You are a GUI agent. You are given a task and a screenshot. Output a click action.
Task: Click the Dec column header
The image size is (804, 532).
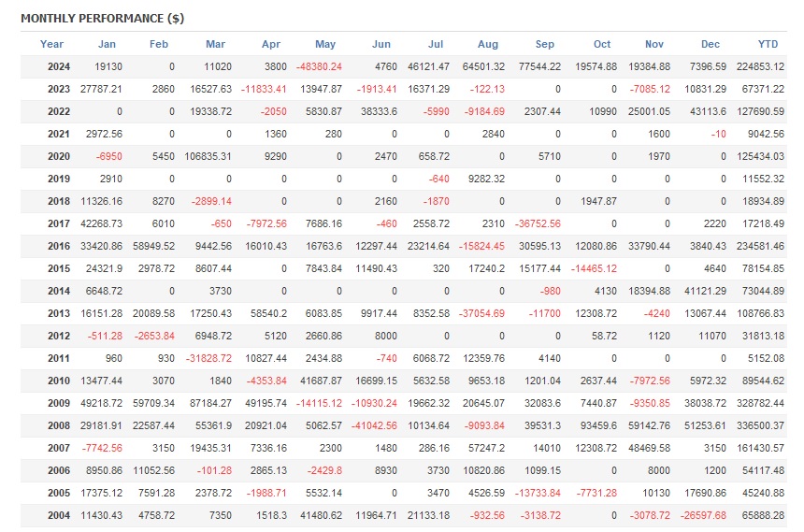click(711, 44)
